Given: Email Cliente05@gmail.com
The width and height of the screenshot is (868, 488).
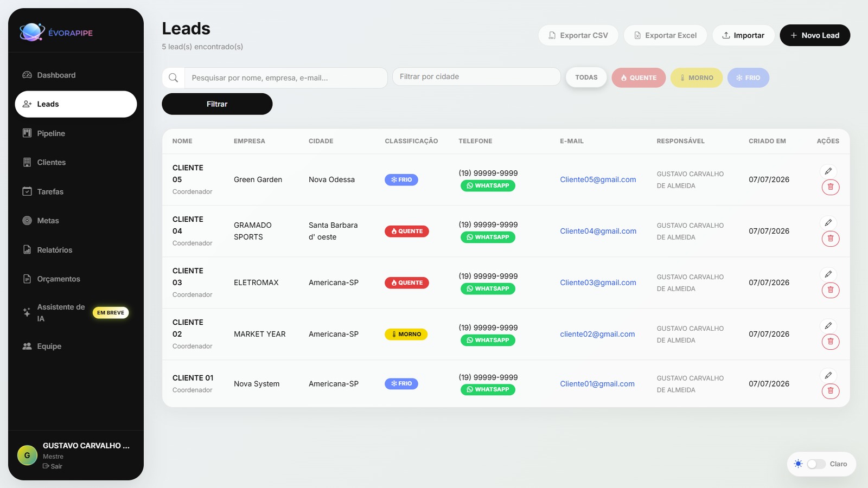Looking at the screenshot, I should point(598,179).
